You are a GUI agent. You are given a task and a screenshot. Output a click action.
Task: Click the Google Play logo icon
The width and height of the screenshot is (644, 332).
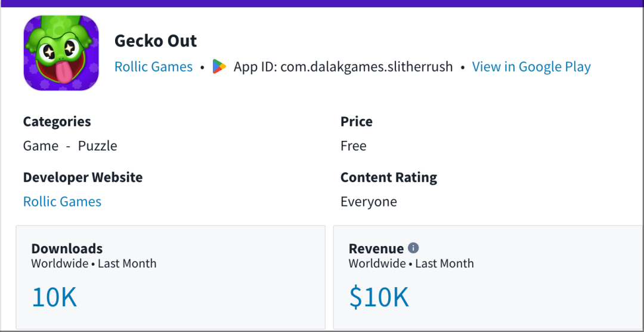[219, 67]
